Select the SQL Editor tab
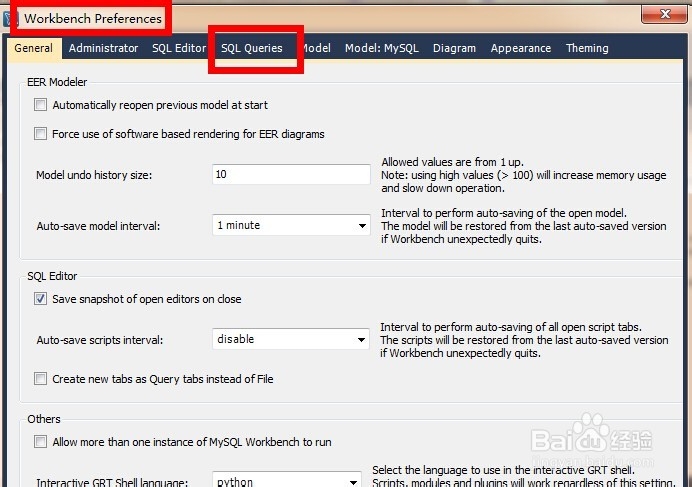692x487 pixels. click(x=179, y=48)
